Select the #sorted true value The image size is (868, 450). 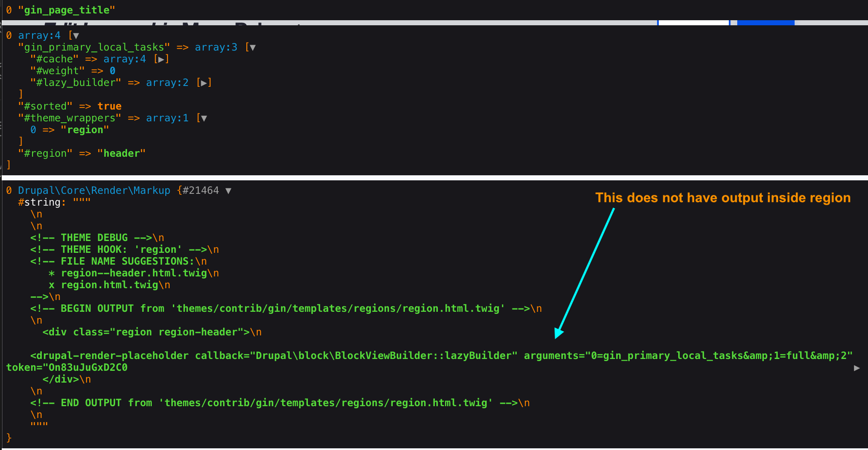click(109, 106)
